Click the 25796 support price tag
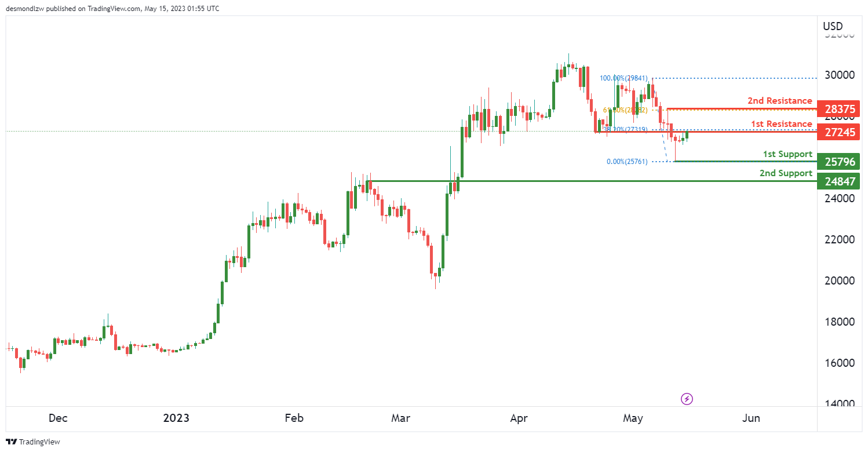 (838, 162)
